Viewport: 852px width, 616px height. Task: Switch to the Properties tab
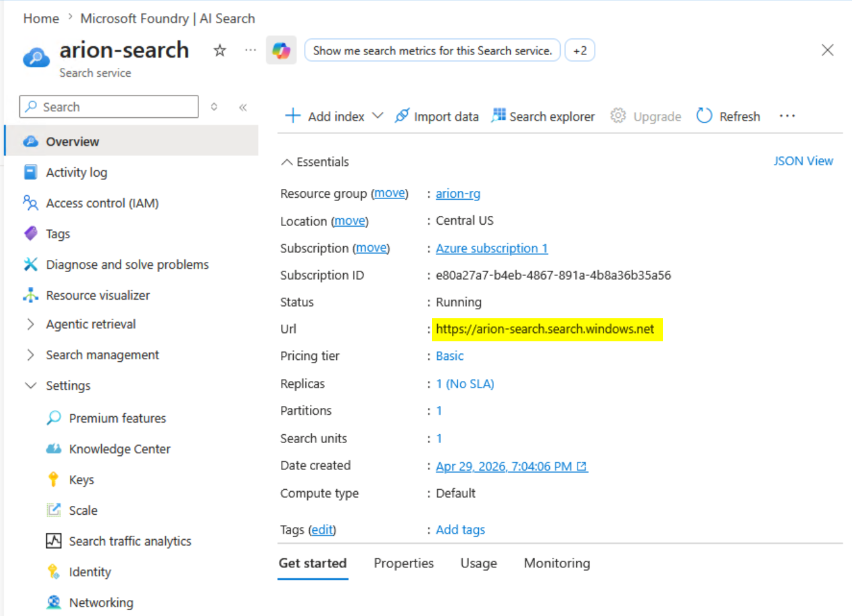[404, 563]
